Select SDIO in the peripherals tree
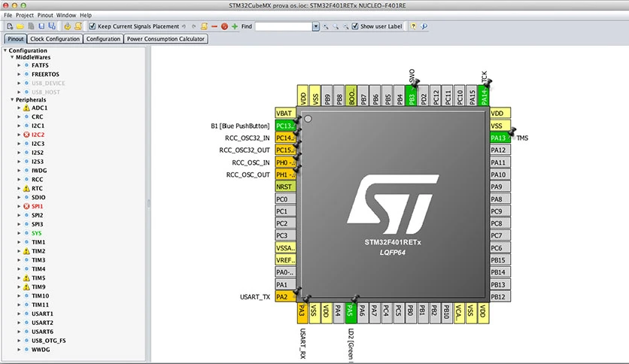The image size is (629, 364). point(38,197)
